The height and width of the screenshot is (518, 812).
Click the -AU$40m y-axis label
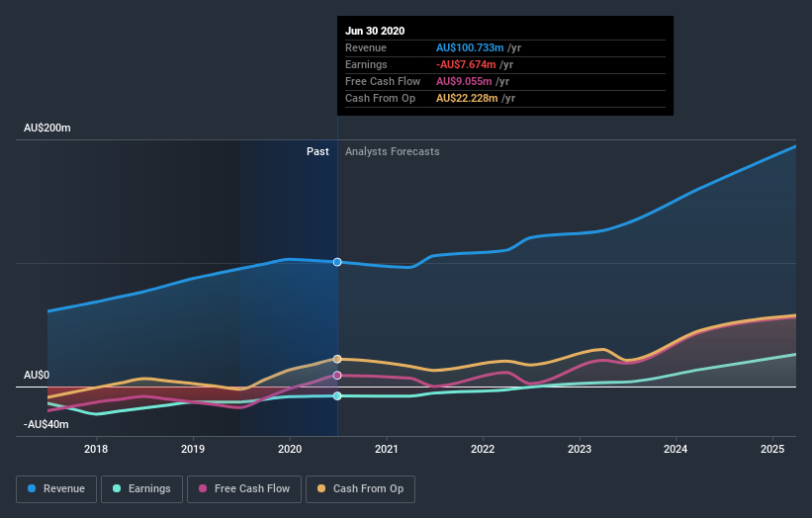click(46, 424)
